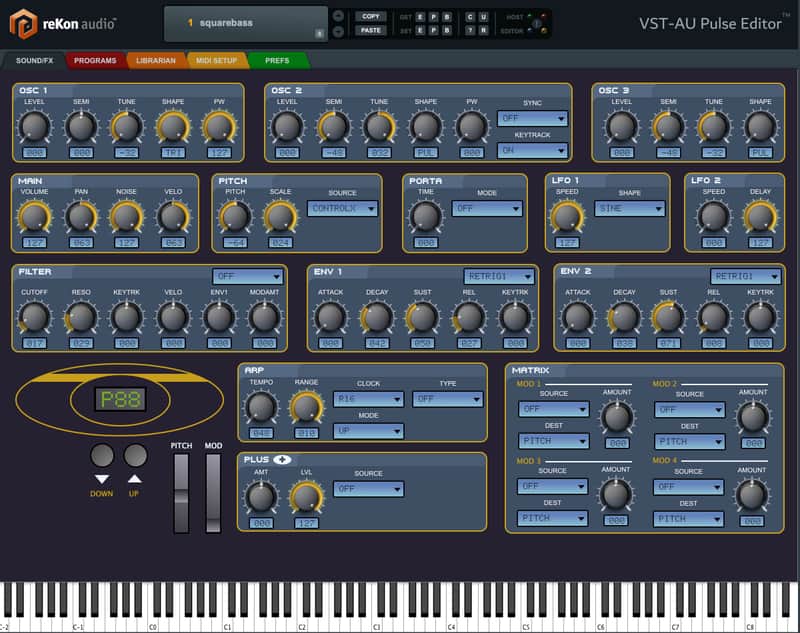Open the PLUS SOURCE dropdown
800x633 pixels.
368,489
